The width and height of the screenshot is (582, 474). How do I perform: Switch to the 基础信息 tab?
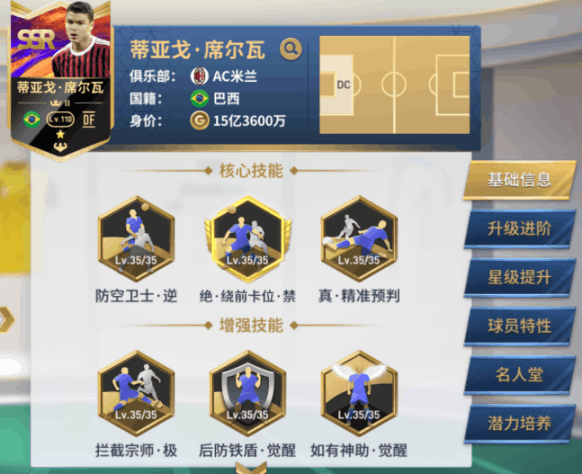point(519,180)
